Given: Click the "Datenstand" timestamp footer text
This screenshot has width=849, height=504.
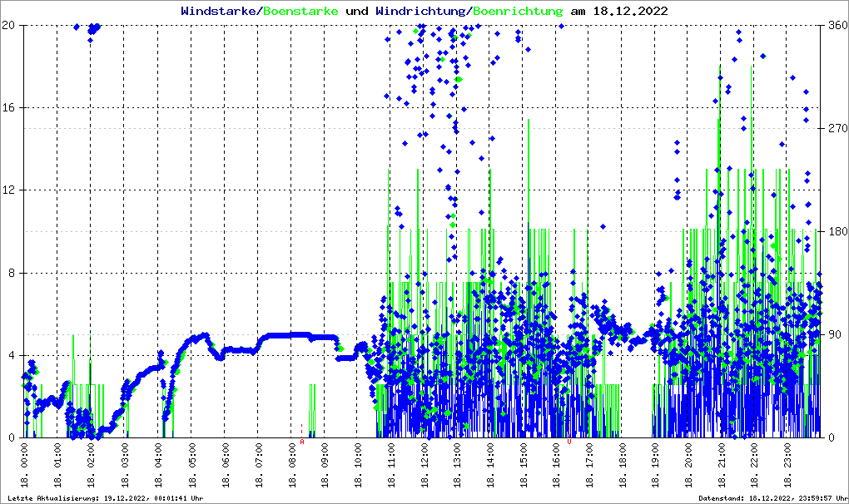Looking at the screenshot, I should (x=772, y=498).
